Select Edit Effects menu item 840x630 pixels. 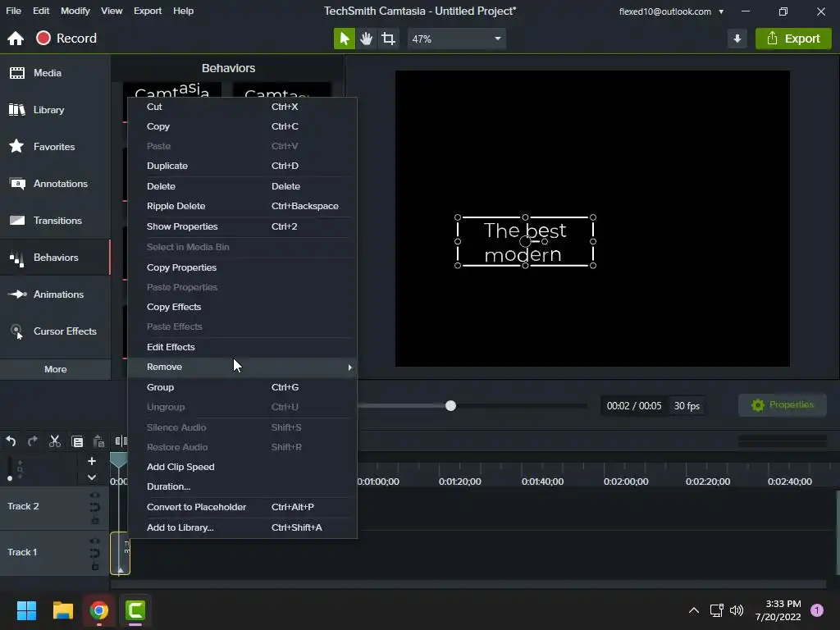pyautogui.click(x=242, y=347)
